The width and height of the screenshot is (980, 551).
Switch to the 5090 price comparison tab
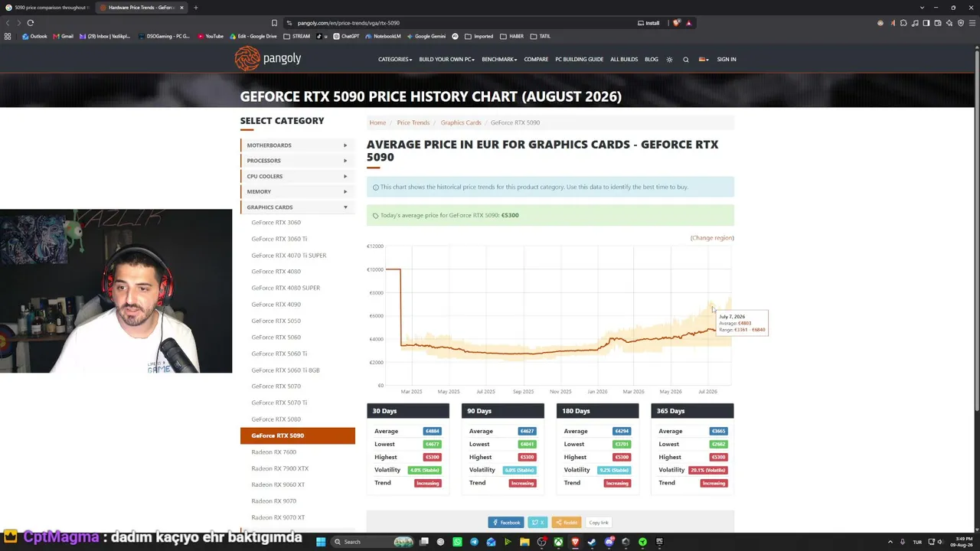click(47, 8)
